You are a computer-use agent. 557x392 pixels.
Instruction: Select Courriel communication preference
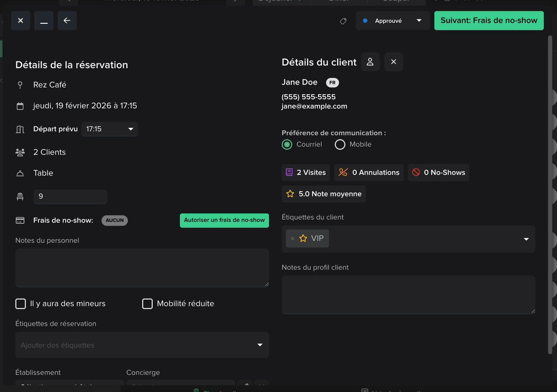click(x=287, y=144)
